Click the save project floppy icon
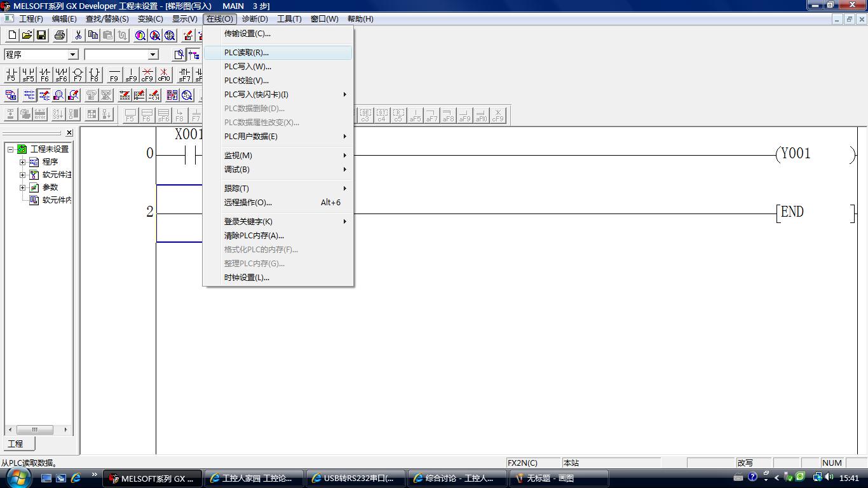The height and width of the screenshot is (488, 868). click(x=41, y=36)
